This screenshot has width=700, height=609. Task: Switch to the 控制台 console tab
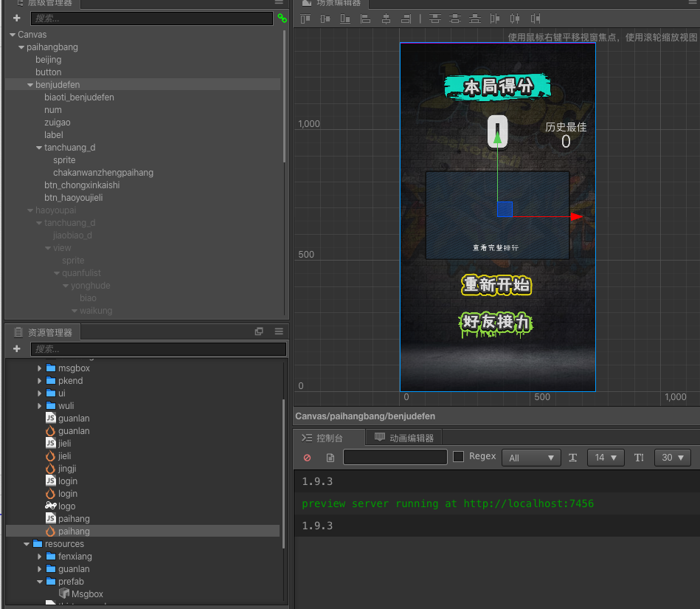tap(328, 438)
